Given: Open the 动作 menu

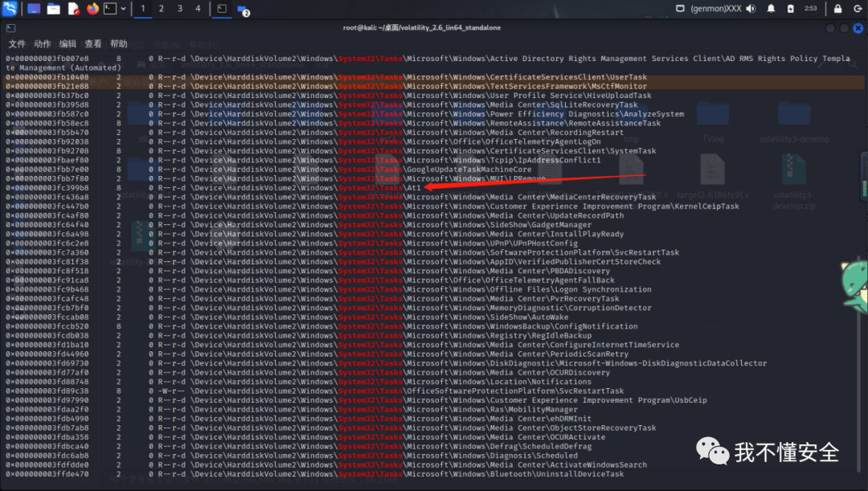Looking at the screenshot, I should [x=42, y=43].
